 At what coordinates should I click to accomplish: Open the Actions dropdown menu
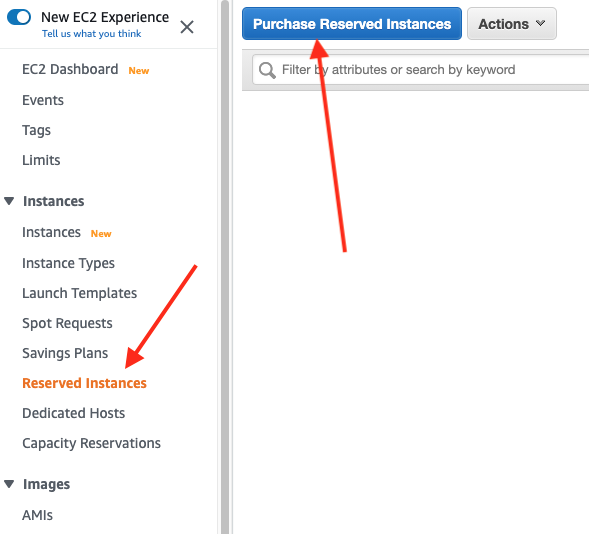point(512,24)
